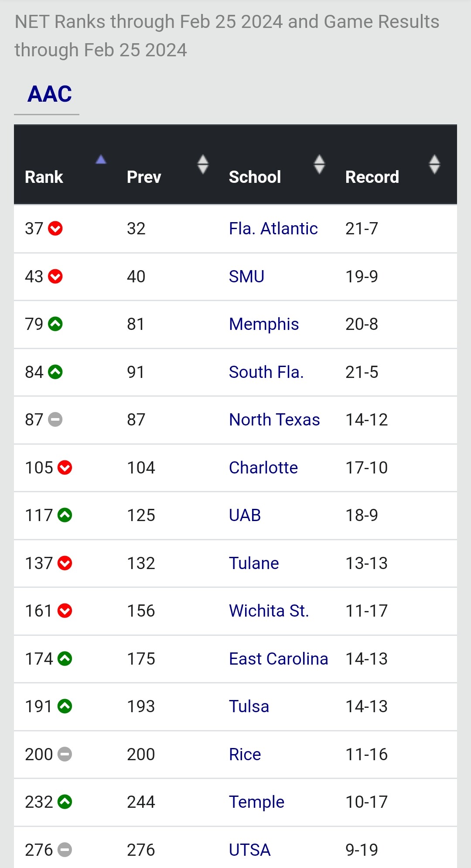
Task: Open the East Carolina team link
Action: (278, 659)
